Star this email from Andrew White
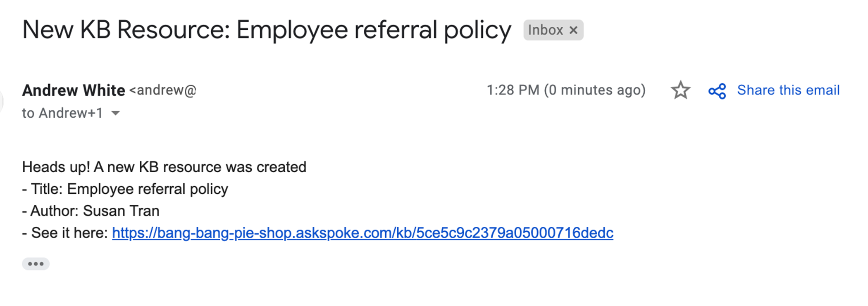 click(x=680, y=90)
